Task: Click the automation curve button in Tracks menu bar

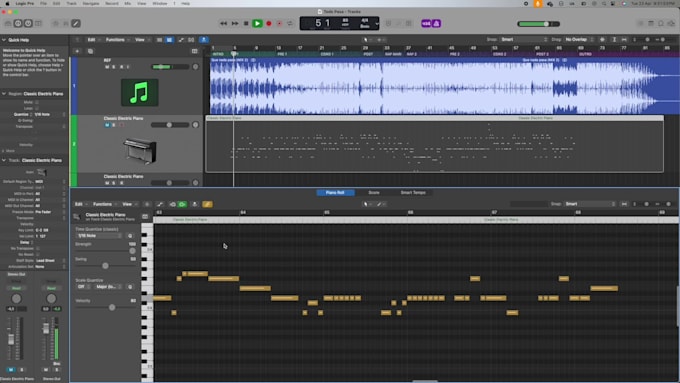Action: (x=181, y=39)
